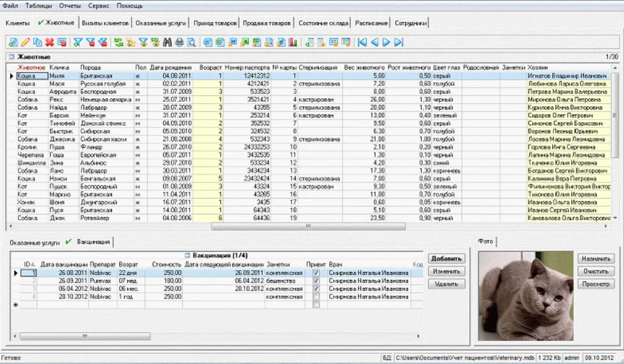Sort by the Кличка column header
This screenshot has height=364, width=624.
click(x=59, y=67)
